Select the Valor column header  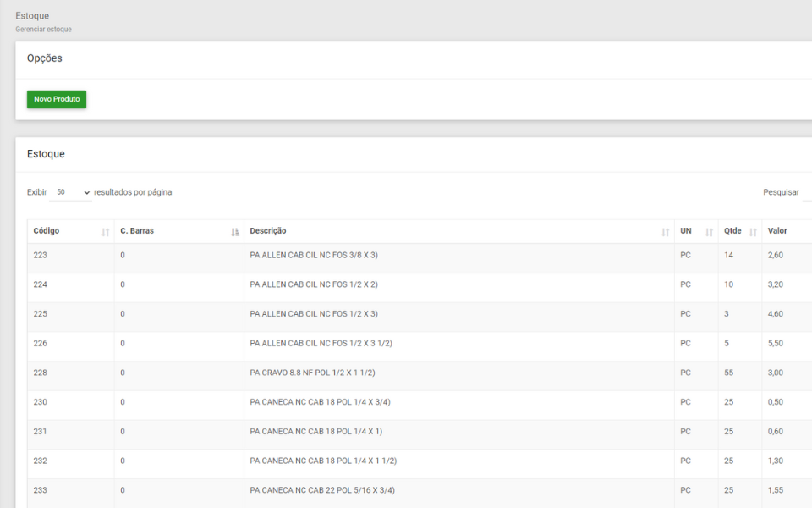pos(777,231)
